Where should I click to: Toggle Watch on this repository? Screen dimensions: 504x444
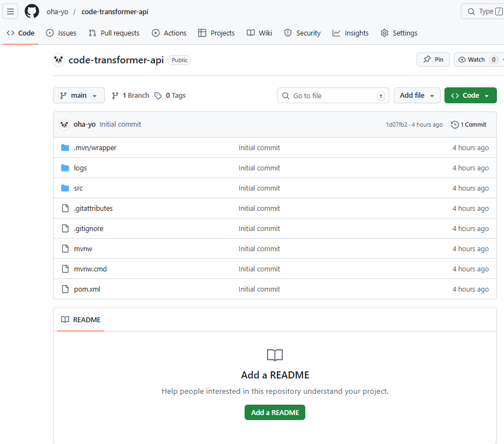coord(472,60)
